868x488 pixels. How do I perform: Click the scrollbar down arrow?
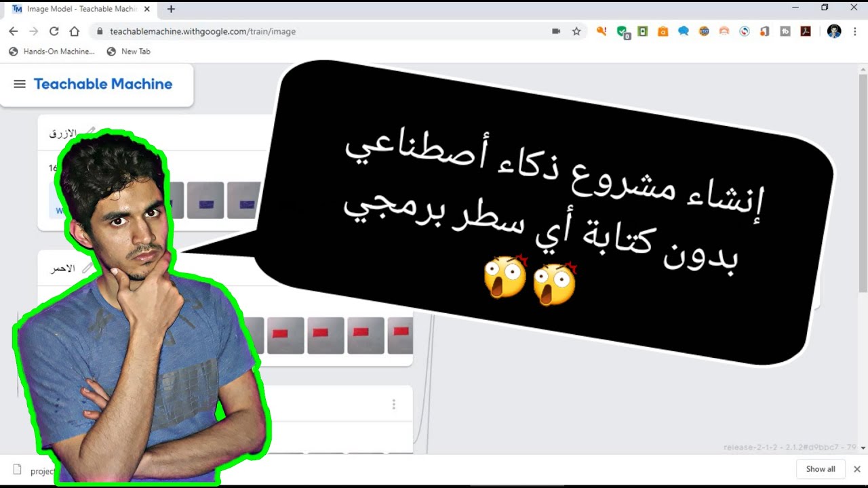863,448
